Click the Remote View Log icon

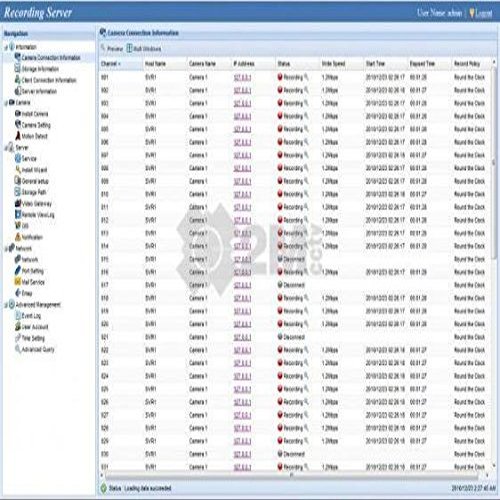point(18,214)
